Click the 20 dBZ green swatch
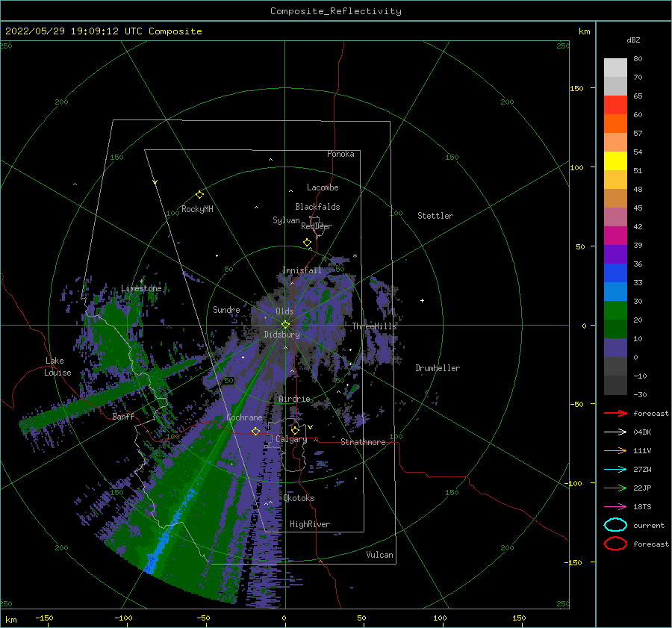Viewport: 672px width, 628px height. [x=615, y=311]
